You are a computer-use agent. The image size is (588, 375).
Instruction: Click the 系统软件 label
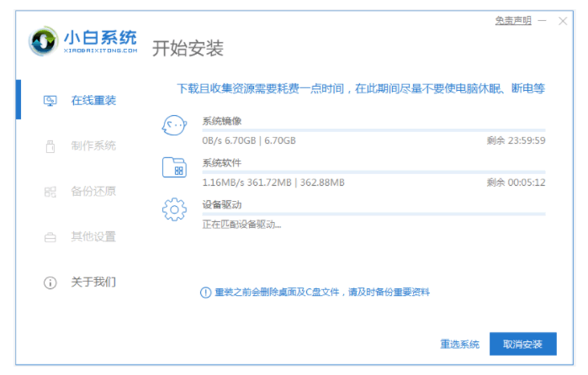click(222, 163)
